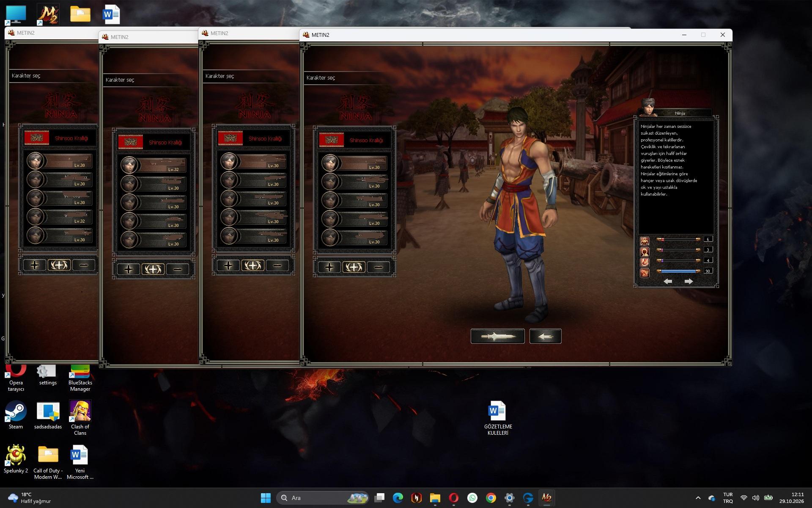Click the create character plus button in front METIN2 window
This screenshot has height=508, width=812.
coord(329,267)
